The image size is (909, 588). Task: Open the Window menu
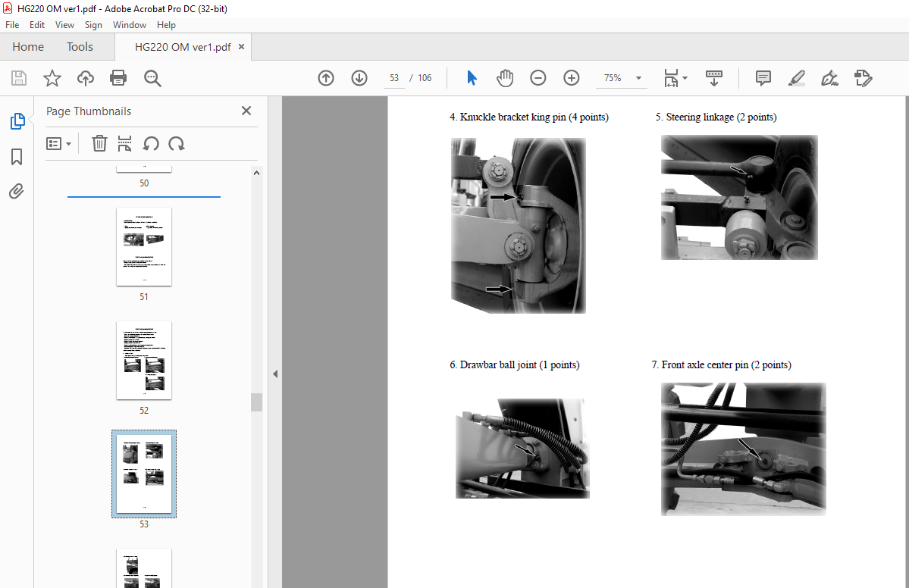(x=130, y=25)
